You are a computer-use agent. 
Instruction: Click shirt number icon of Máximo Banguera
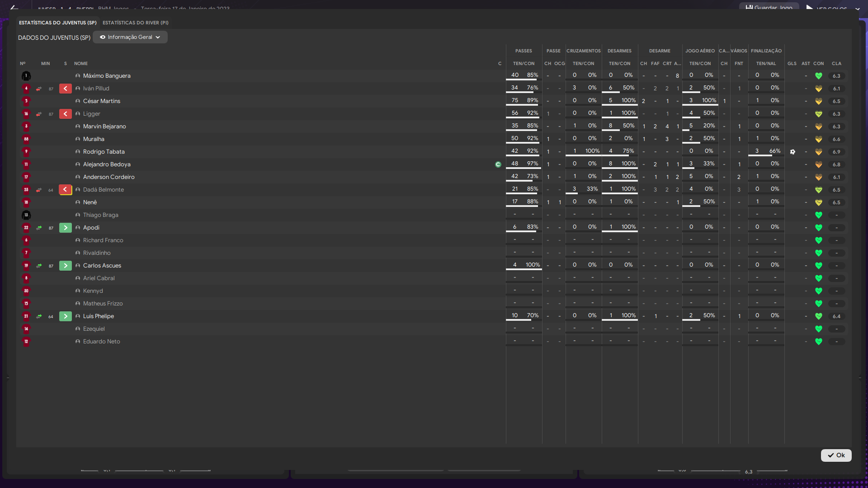26,76
